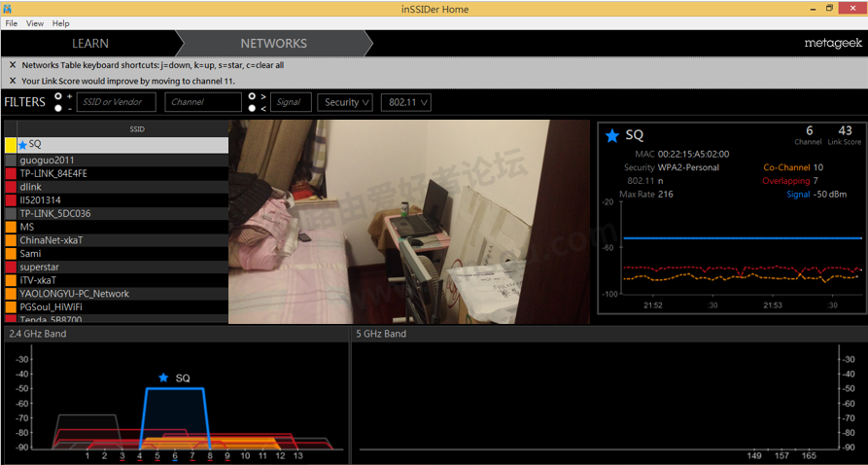
Task: Switch to the NETWORKS tab
Action: click(x=273, y=43)
